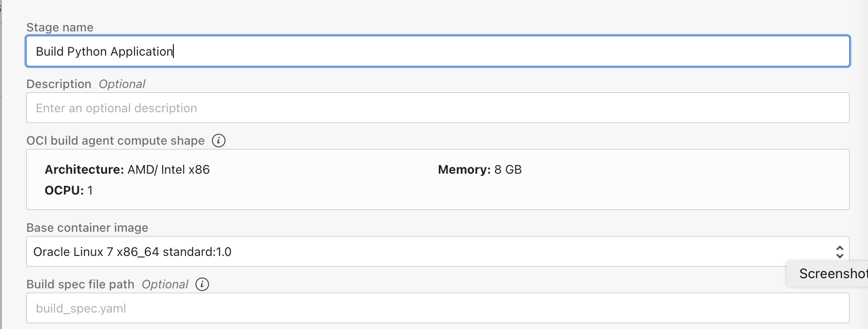The height and width of the screenshot is (329, 868).
Task: Click the OCPU: 1 text
Action: [68, 191]
